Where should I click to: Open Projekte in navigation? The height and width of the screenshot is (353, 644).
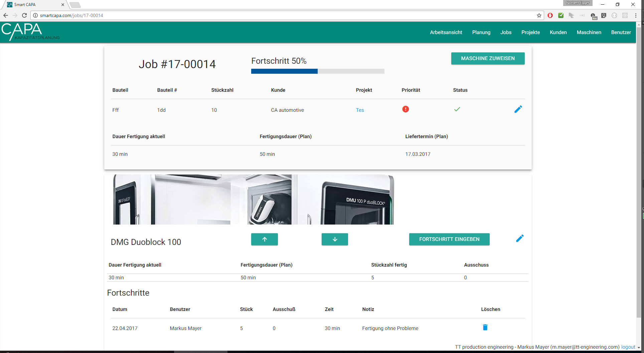[x=530, y=32]
